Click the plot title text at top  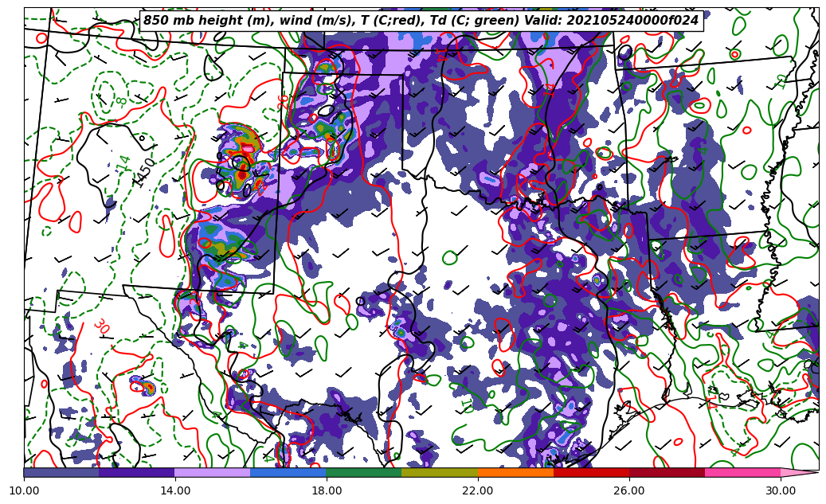coord(421,21)
